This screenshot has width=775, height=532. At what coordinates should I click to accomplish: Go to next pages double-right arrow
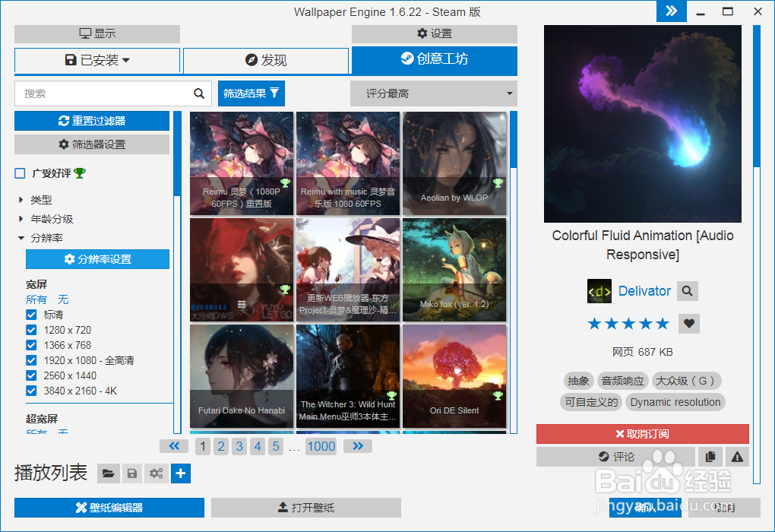[x=358, y=446]
